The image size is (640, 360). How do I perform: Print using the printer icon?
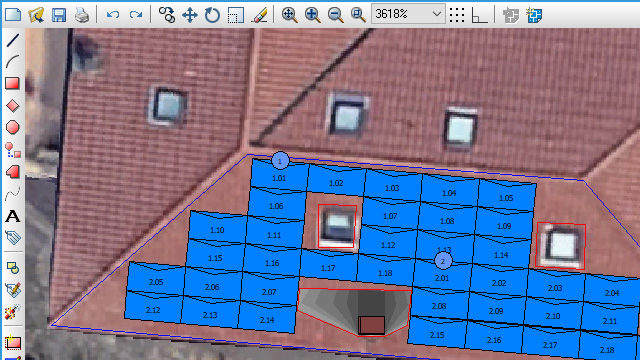(x=82, y=15)
